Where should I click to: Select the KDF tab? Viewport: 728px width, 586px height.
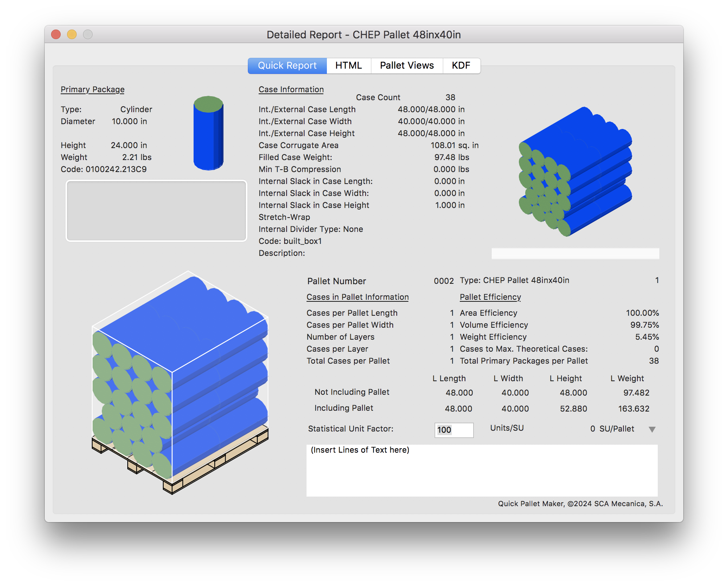pos(461,65)
